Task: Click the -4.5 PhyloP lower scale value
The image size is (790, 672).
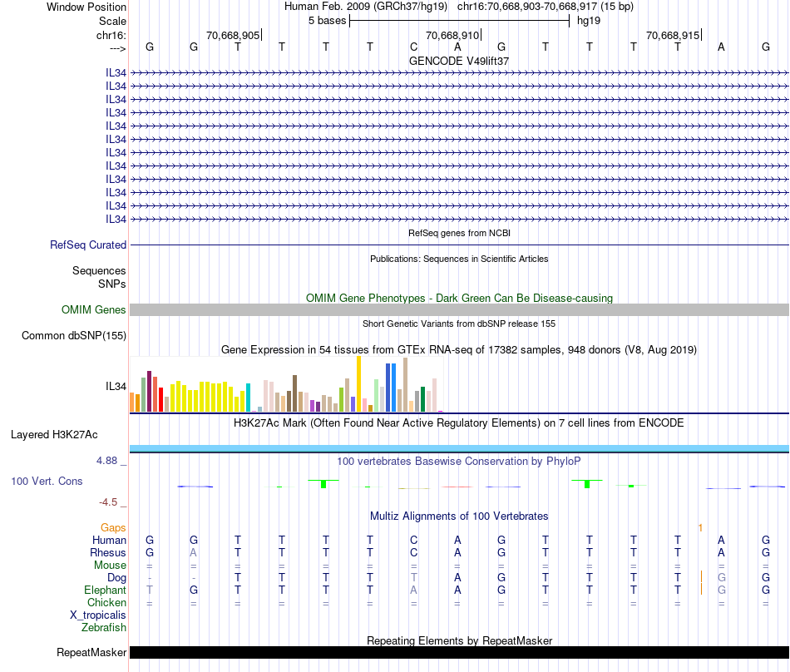Action: coord(108,502)
